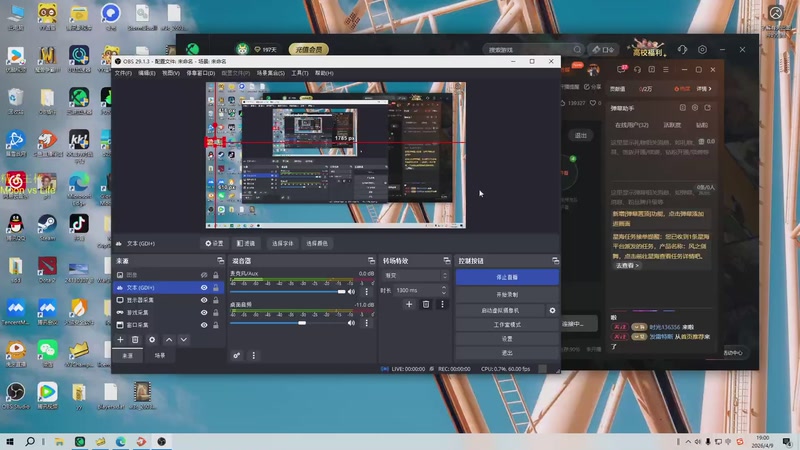Move the selected source up

coord(169,340)
